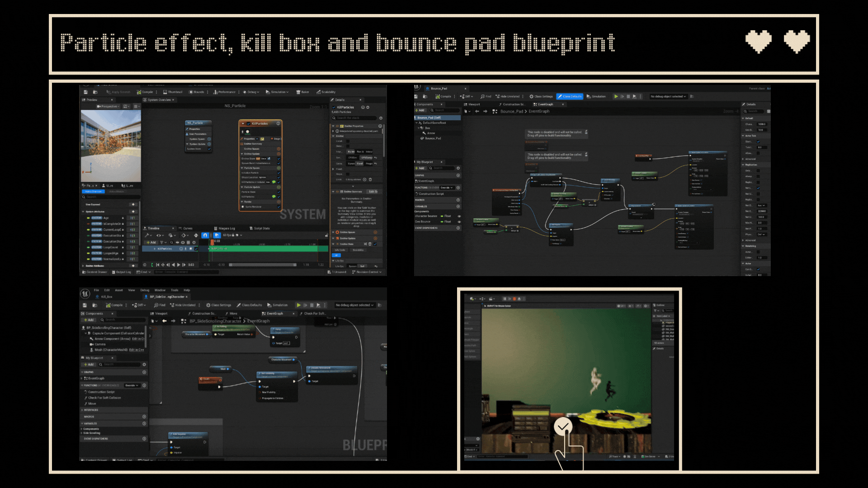The width and height of the screenshot is (868, 488).
Task: Click Class Defaults in the Bounce_Pad editor
Action: [570, 96]
